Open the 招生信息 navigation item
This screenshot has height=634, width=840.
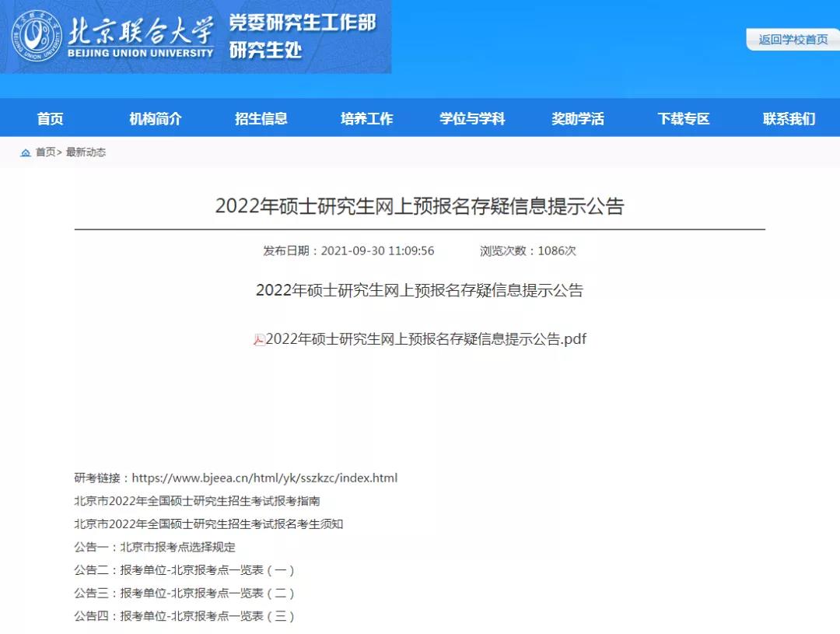click(261, 118)
